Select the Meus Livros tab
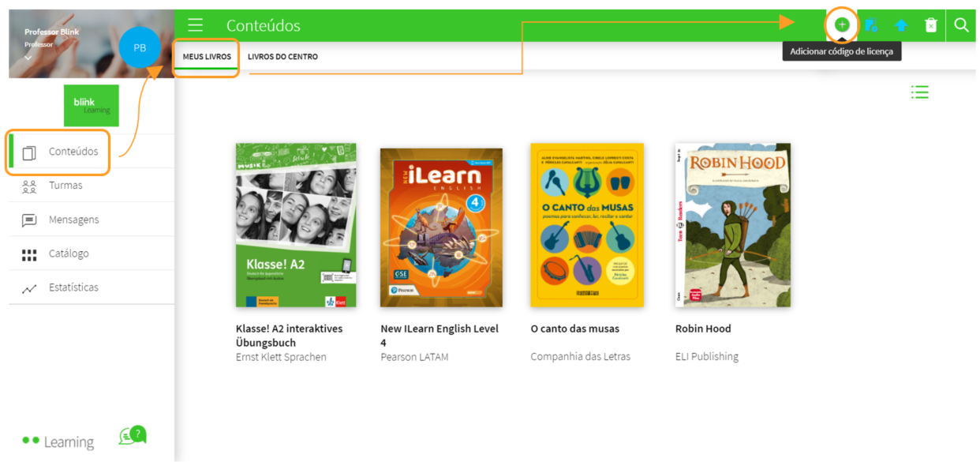This screenshot has height=462, width=980. [x=207, y=57]
